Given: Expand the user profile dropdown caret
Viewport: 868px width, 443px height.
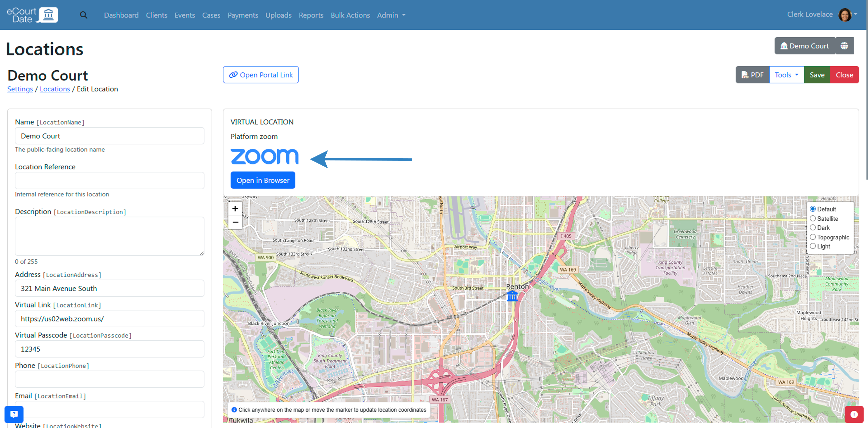Looking at the screenshot, I should tap(855, 14).
